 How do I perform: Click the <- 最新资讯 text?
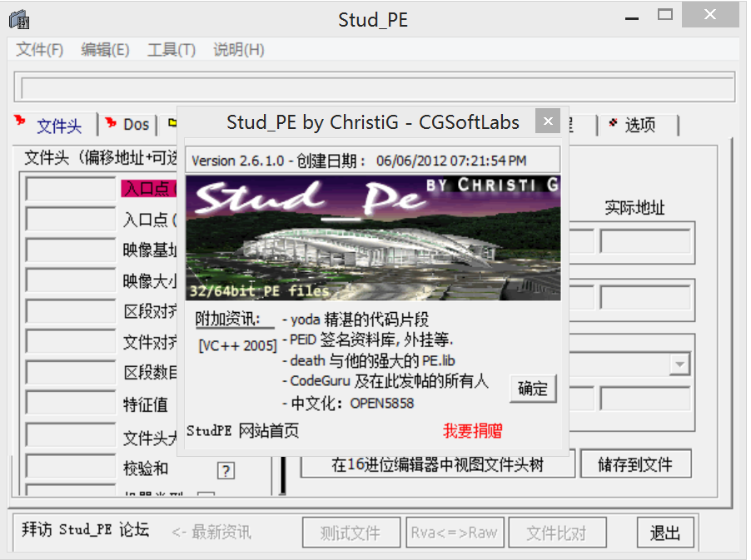pos(211,533)
